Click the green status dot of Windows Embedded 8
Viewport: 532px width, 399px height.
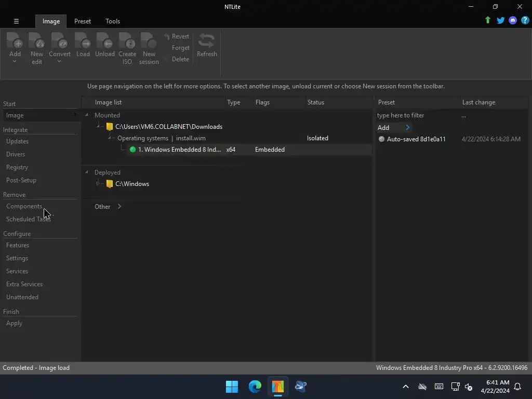(132, 149)
